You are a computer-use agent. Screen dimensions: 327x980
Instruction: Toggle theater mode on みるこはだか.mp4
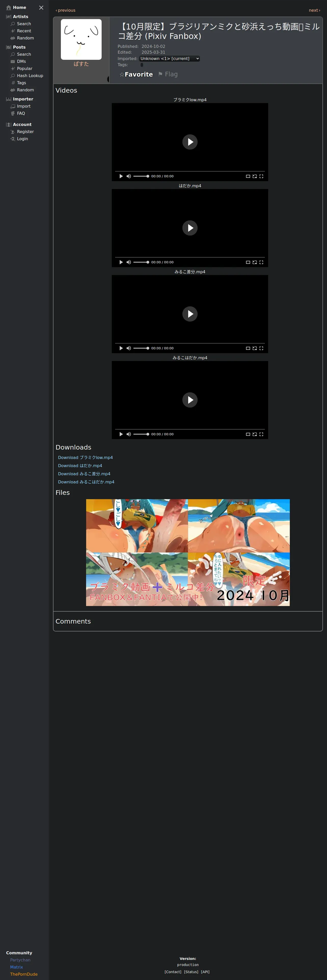click(248, 434)
